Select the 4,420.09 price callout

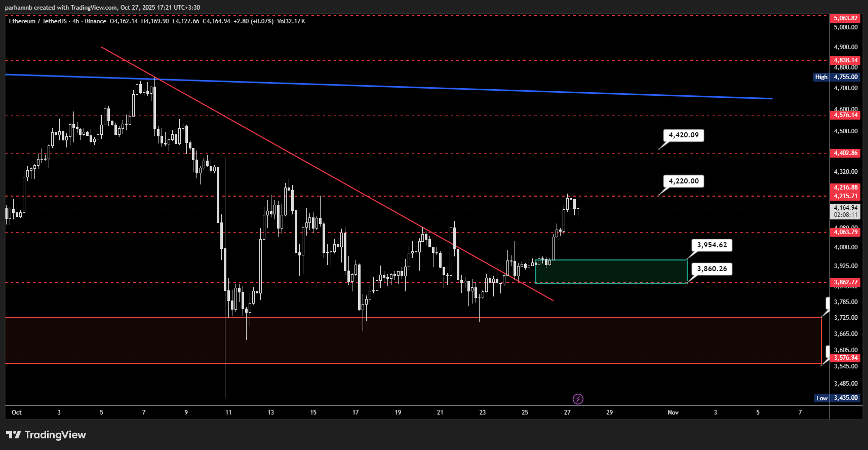[683, 135]
